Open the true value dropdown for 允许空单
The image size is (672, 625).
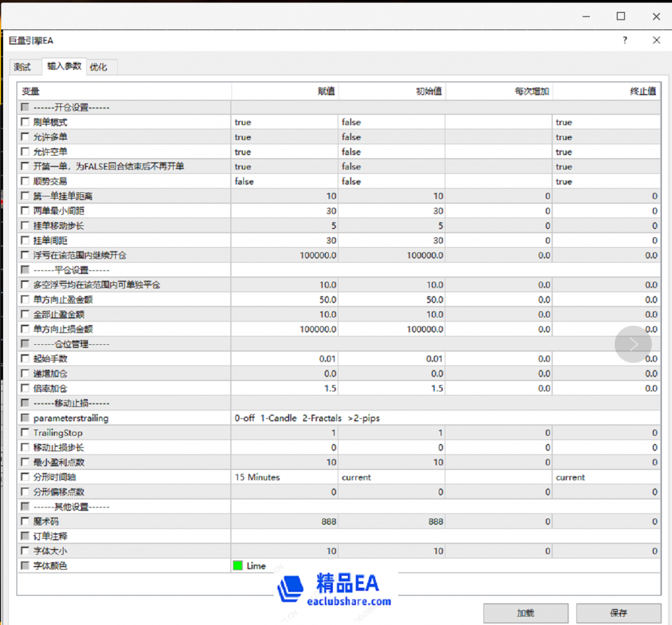coord(283,151)
